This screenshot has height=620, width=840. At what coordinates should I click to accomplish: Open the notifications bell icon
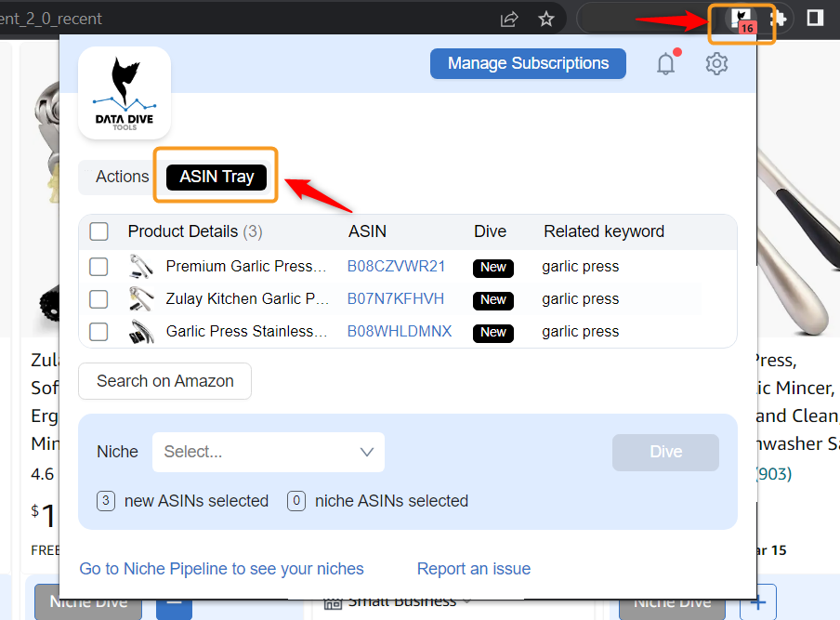point(665,64)
